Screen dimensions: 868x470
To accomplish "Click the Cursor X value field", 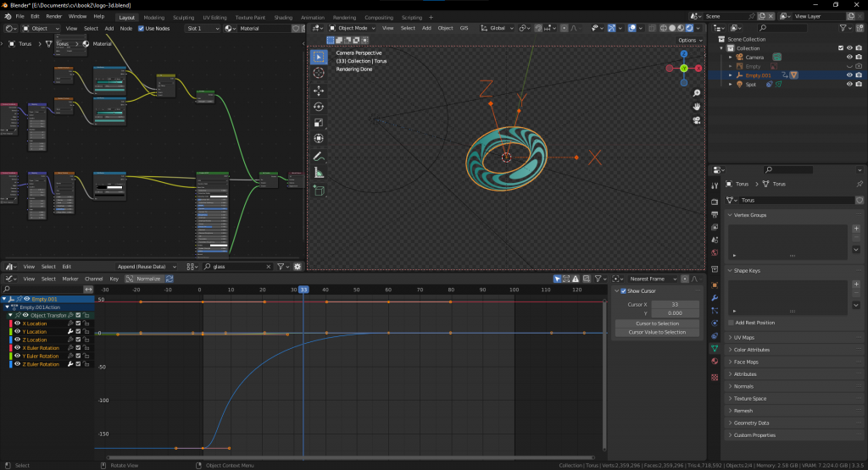I will 675,305.
